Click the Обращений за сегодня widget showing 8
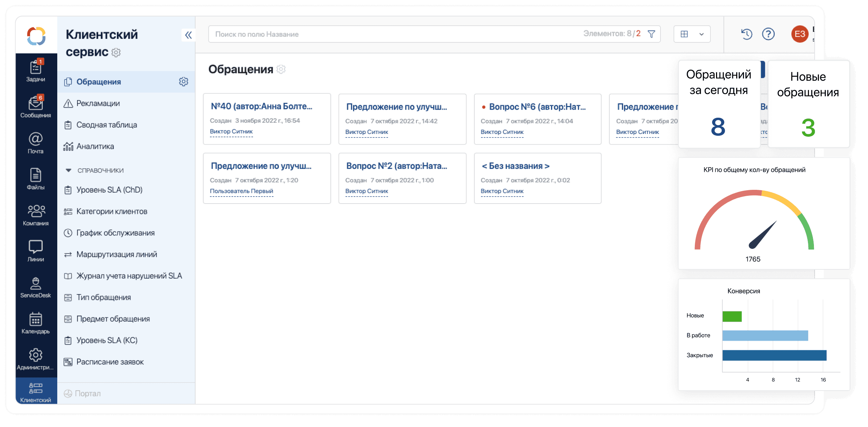Image resolution: width=868 pixels, height=427 pixels. [x=719, y=104]
